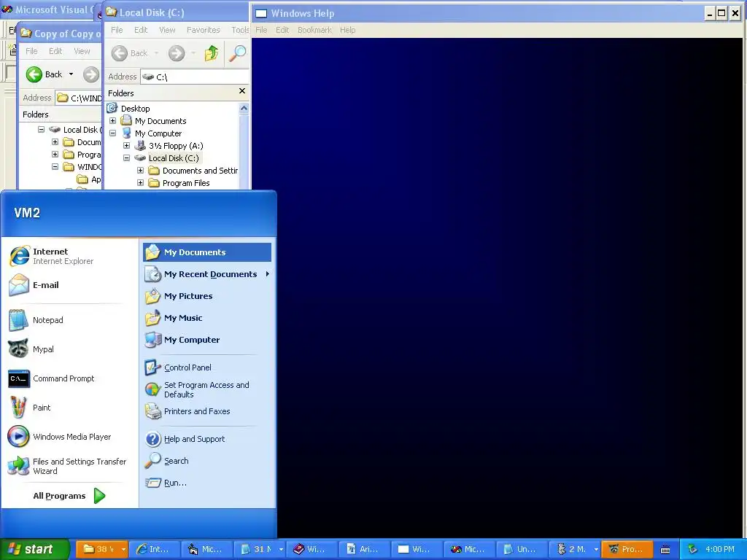Open My Computer in the Start menu
The image size is (747, 560).
point(206,340)
